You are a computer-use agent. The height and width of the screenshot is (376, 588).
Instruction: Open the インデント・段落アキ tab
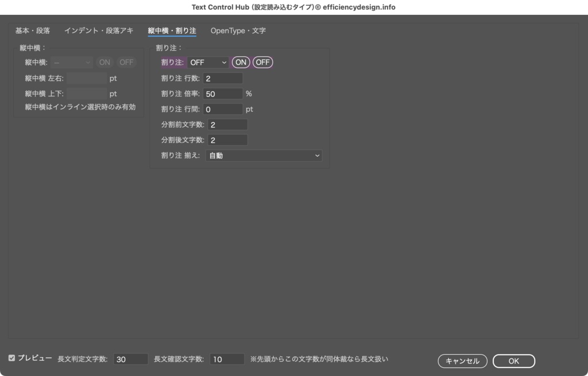(99, 31)
